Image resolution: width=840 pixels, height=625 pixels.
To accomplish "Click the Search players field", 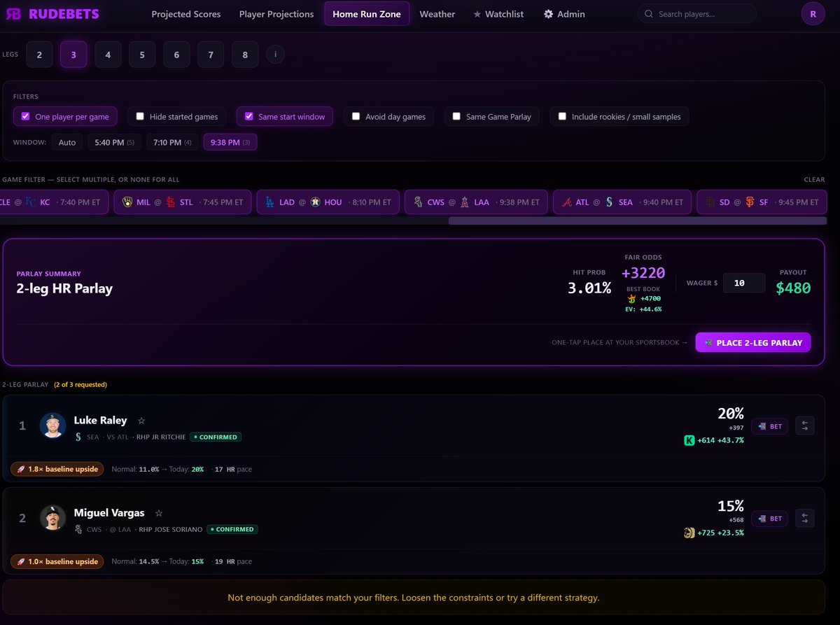I will pos(697,14).
